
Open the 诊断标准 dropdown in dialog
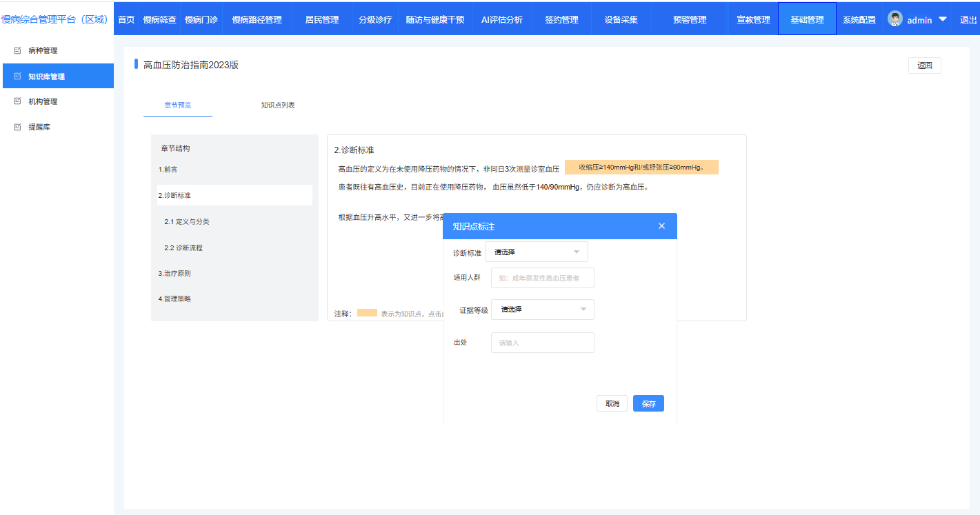point(536,252)
